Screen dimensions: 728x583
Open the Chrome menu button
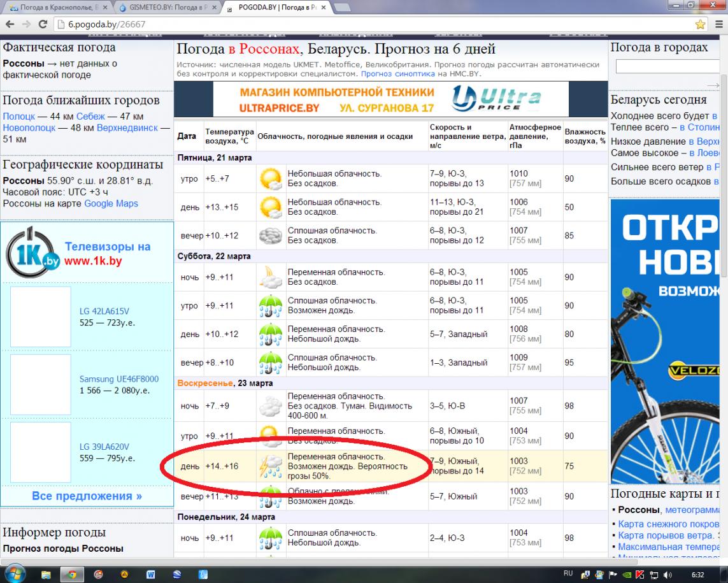pyautogui.click(x=718, y=25)
